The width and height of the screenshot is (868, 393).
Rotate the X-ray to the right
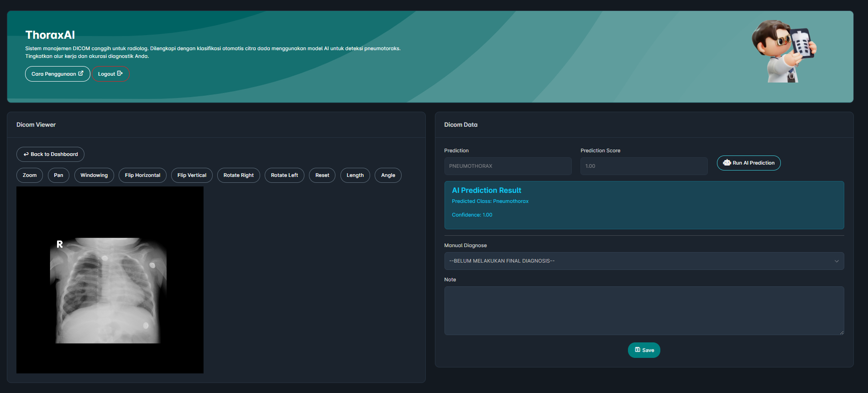[238, 175]
